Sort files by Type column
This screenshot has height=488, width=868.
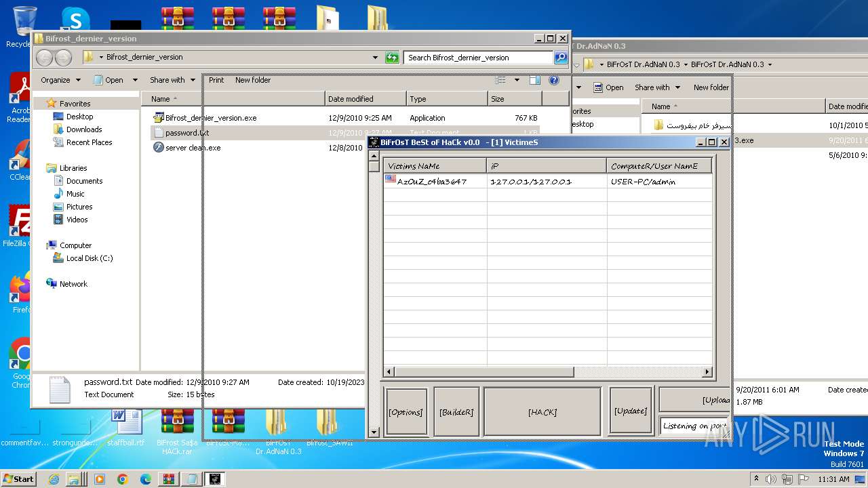click(x=447, y=99)
